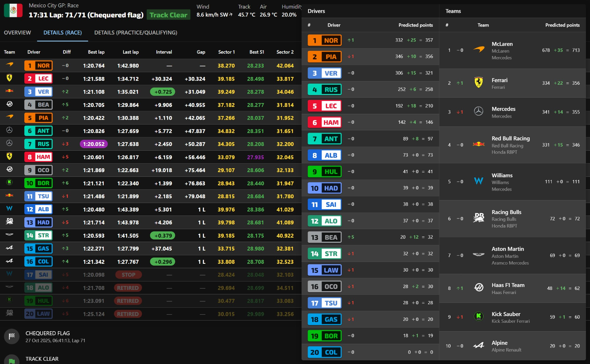Click the Haas F1 Team logo
Viewport: 590px width, 364px height.
479,287
